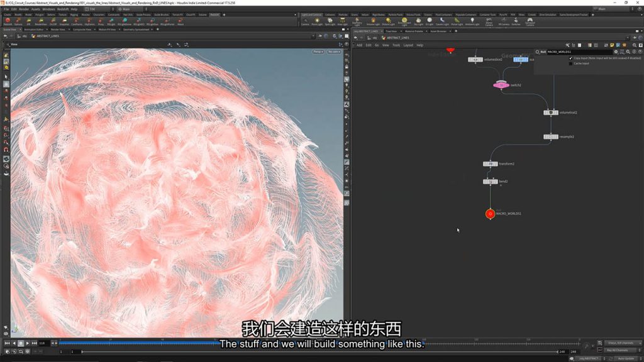Click the Sky Light shelf tool

point(418,21)
